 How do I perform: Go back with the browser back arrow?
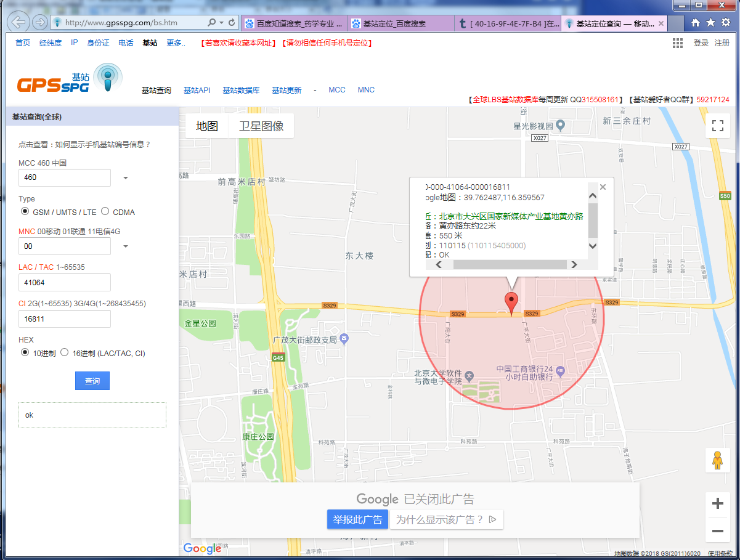[19, 22]
